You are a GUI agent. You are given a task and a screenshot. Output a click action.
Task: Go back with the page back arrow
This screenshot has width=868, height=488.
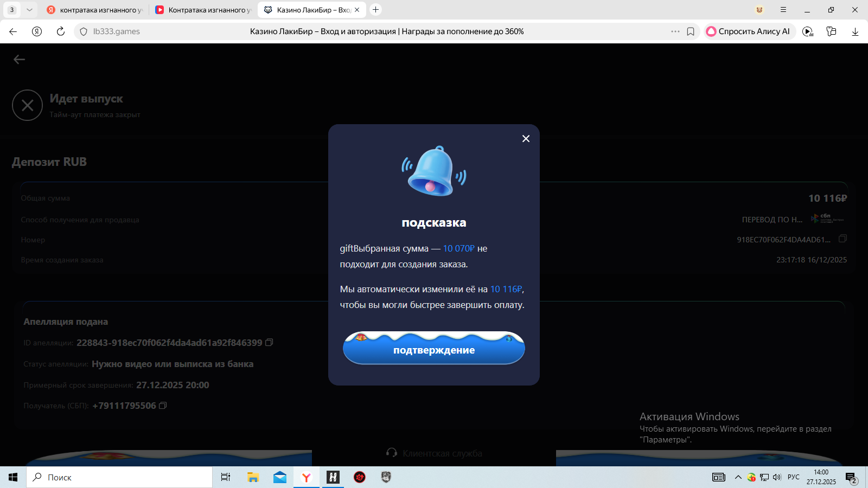coord(20,60)
